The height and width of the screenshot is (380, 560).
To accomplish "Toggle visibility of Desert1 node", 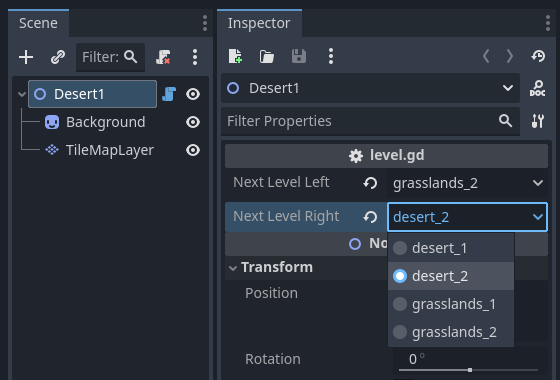I will 193,94.
